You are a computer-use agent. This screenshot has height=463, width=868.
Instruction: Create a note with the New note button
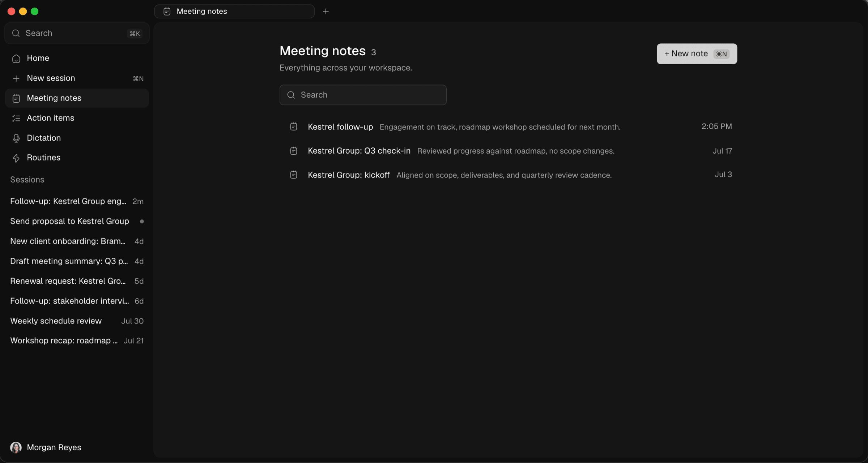tap(697, 54)
